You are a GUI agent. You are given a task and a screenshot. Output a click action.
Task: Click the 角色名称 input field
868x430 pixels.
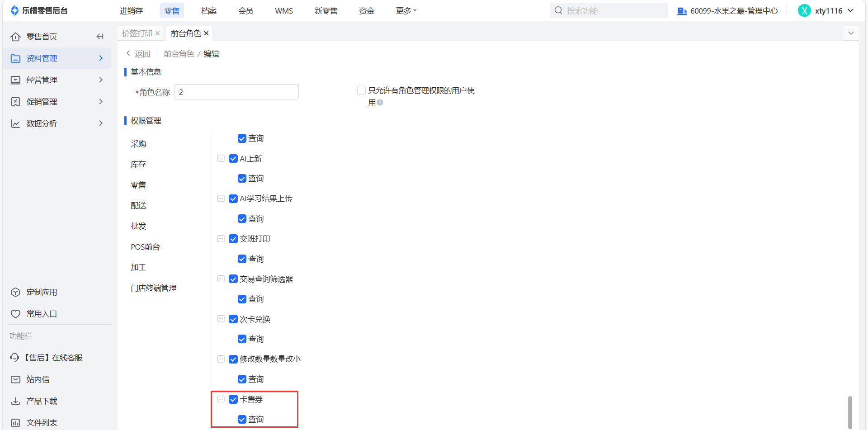pyautogui.click(x=236, y=92)
